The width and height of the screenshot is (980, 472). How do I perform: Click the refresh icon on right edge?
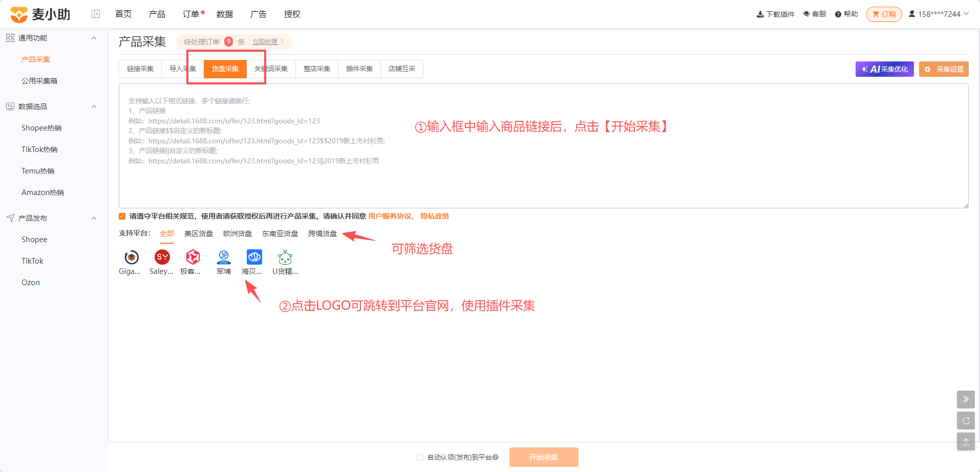(966, 421)
